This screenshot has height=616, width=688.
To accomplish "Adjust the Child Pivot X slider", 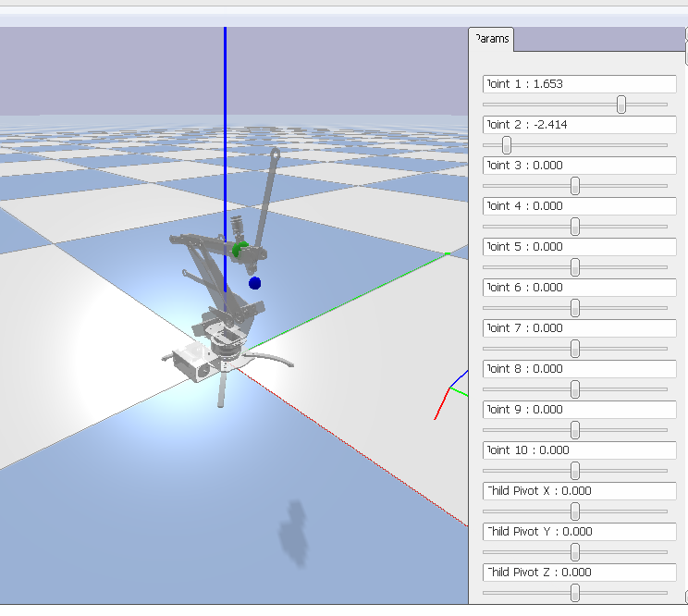I will click(x=575, y=511).
